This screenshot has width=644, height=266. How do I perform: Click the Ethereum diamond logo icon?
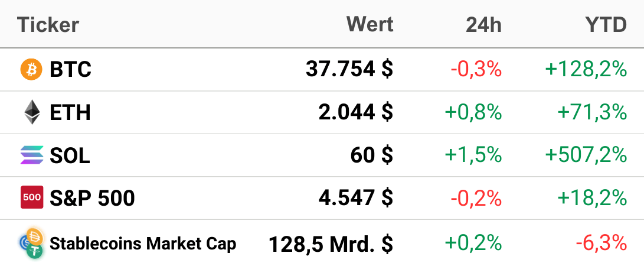(32, 112)
